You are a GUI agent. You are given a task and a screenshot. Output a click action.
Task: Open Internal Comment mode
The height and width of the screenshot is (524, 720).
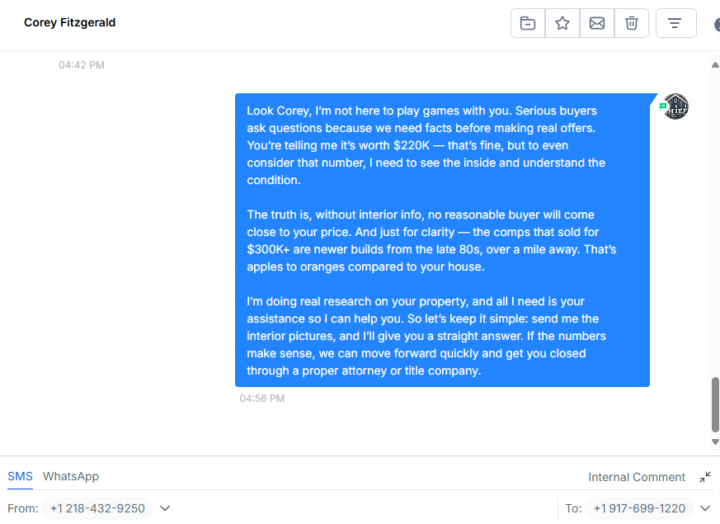(x=636, y=477)
